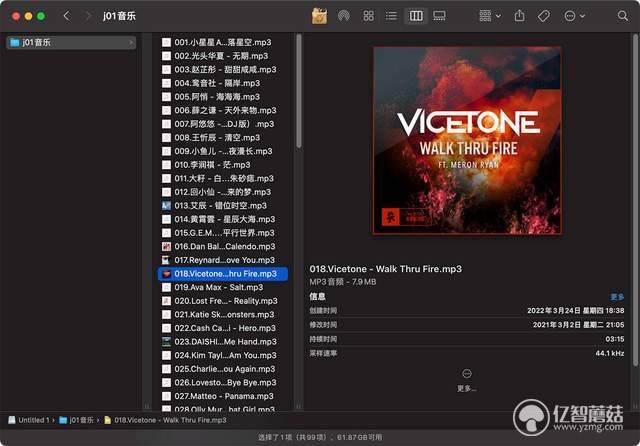Click j01音乐 in the path bar
Image resolution: width=640 pixels, height=446 pixels.
[77, 420]
